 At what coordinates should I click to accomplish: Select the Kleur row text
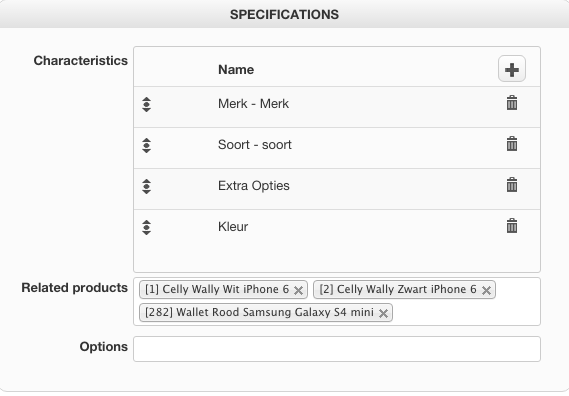click(x=233, y=227)
